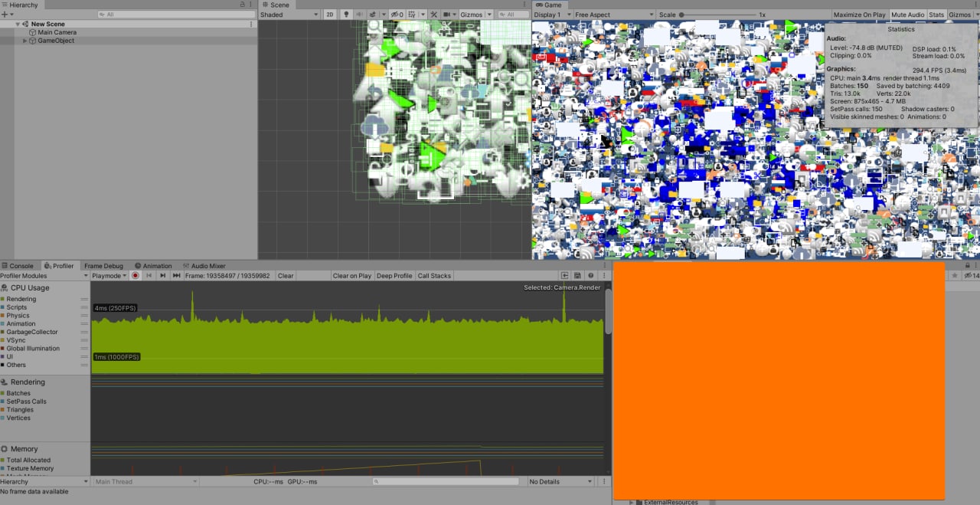Image resolution: width=980 pixels, height=505 pixels.
Task: Switch to Game tab
Action: pyautogui.click(x=548, y=5)
